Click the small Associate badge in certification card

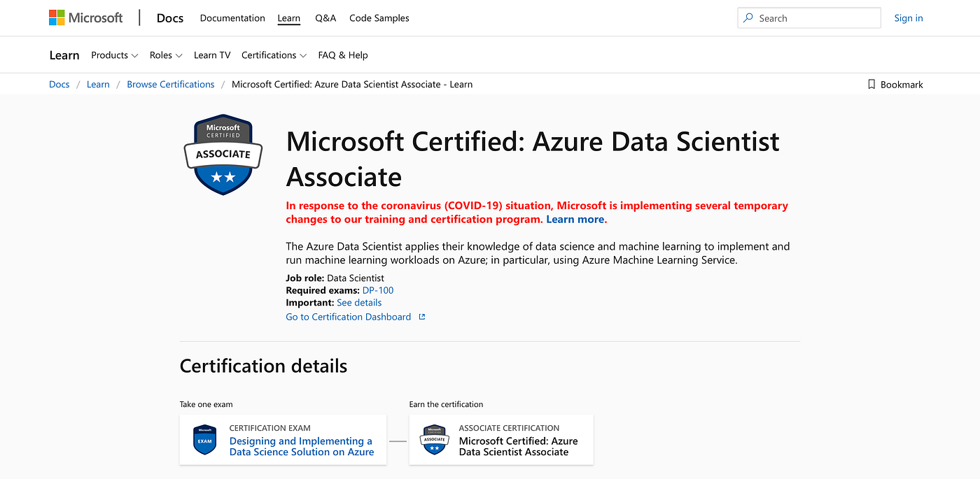(435, 441)
